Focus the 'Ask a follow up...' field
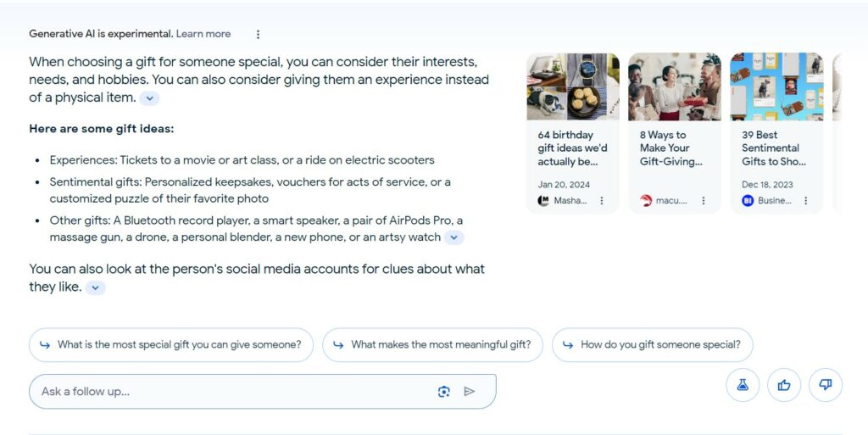The height and width of the screenshot is (435, 868). coord(263,392)
